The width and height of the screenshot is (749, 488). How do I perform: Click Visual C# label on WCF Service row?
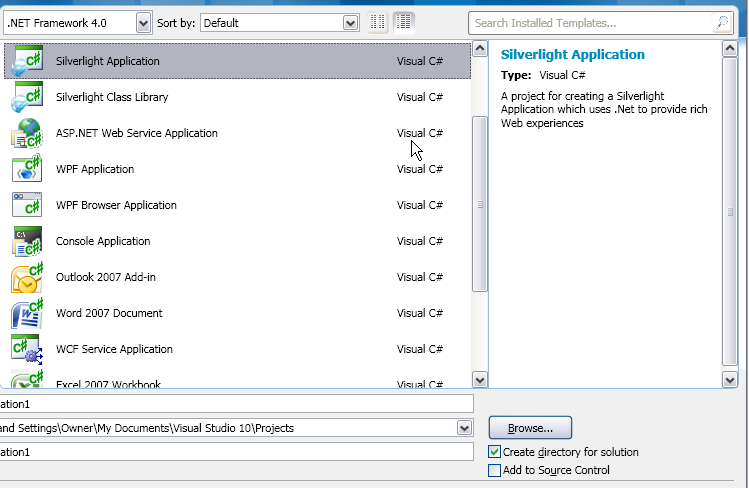[419, 349]
